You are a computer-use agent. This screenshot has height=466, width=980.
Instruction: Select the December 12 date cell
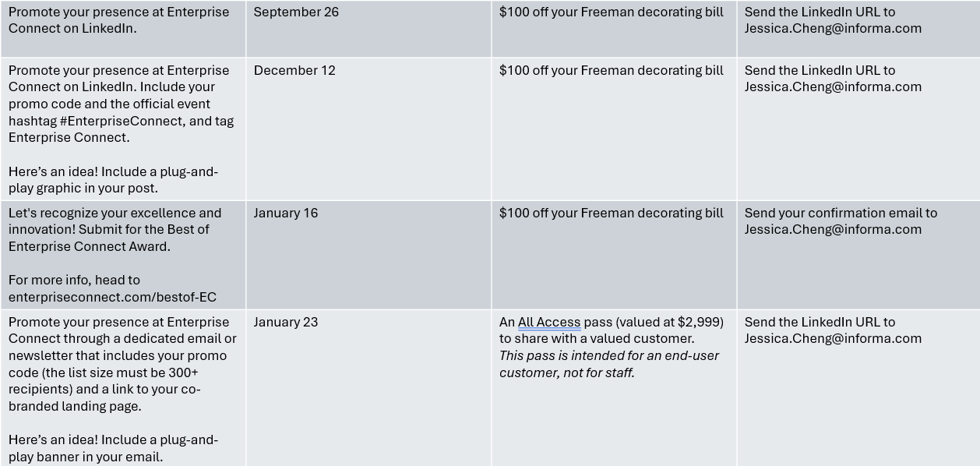(294, 71)
